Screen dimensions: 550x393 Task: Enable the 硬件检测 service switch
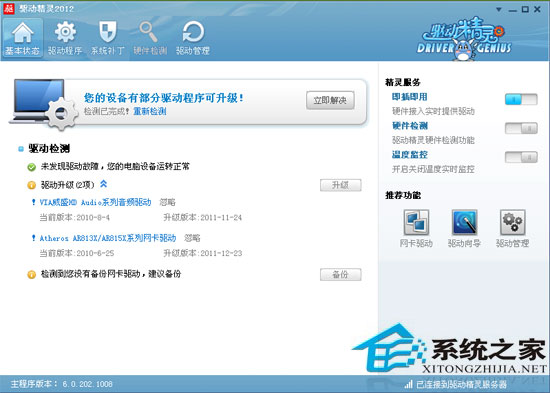[521, 128]
